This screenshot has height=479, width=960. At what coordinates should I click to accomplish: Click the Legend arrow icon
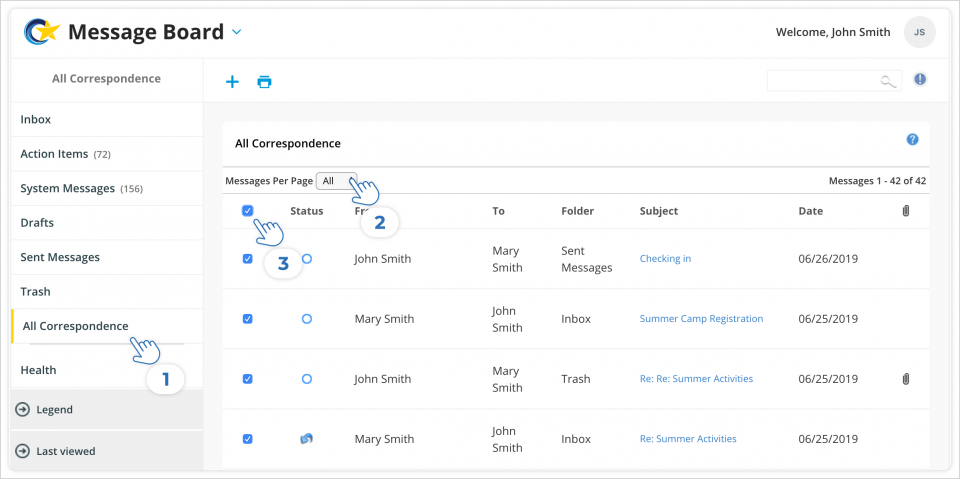[x=23, y=410]
